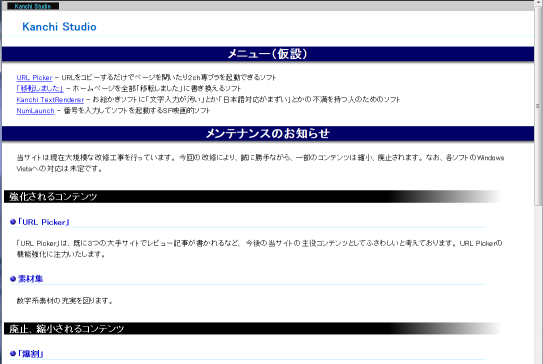Click the 強化されるコンテンツ section heading
Screen dimensions: 543x364
coord(252,196)
